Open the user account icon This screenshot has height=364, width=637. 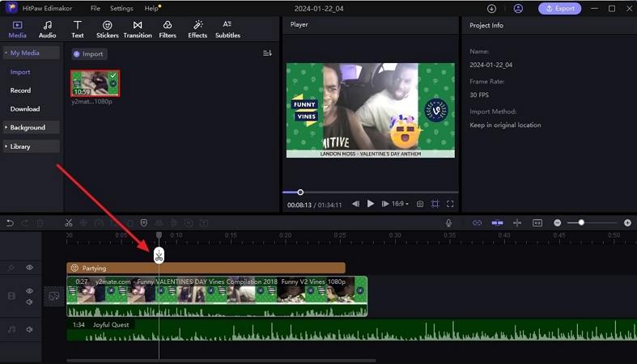[x=518, y=8]
